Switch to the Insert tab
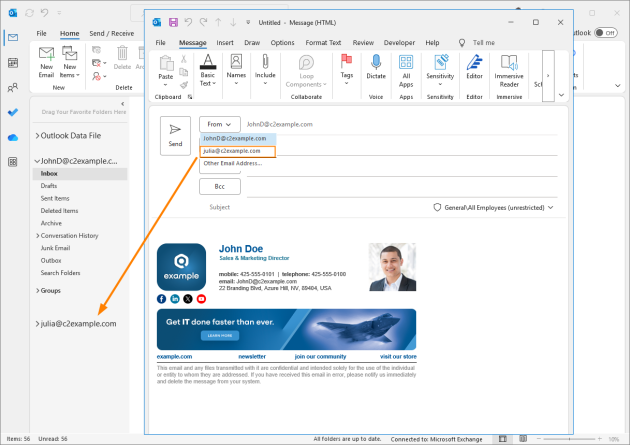630x445 pixels. point(225,43)
